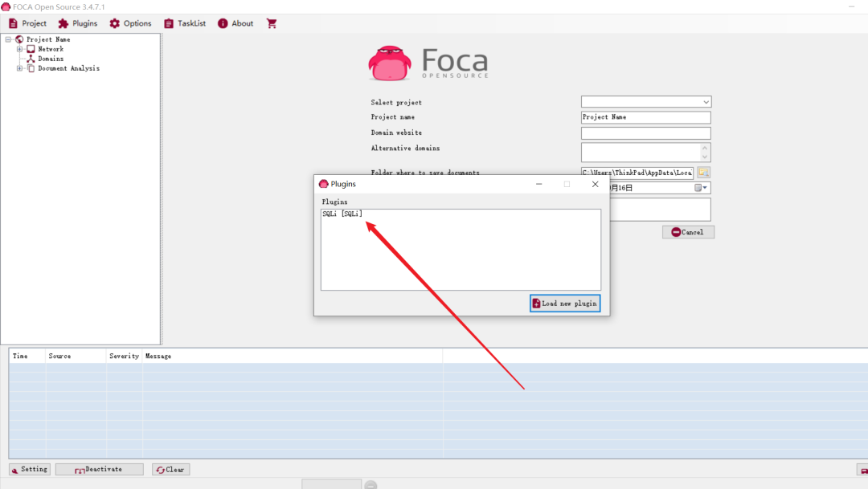The height and width of the screenshot is (489, 868).
Task: Select Document Analysis in the project tree
Action: pyautogui.click(x=68, y=68)
